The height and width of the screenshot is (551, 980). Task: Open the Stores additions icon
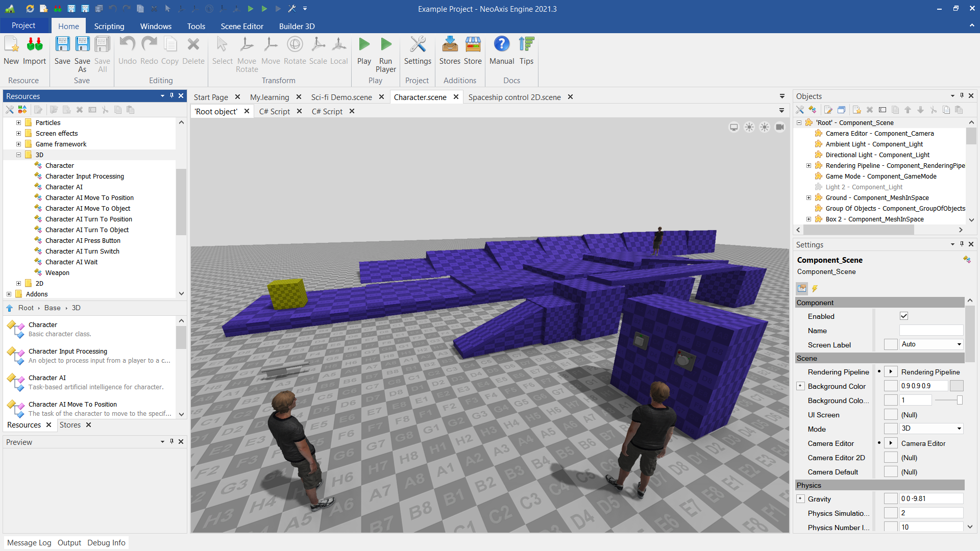pyautogui.click(x=450, y=45)
